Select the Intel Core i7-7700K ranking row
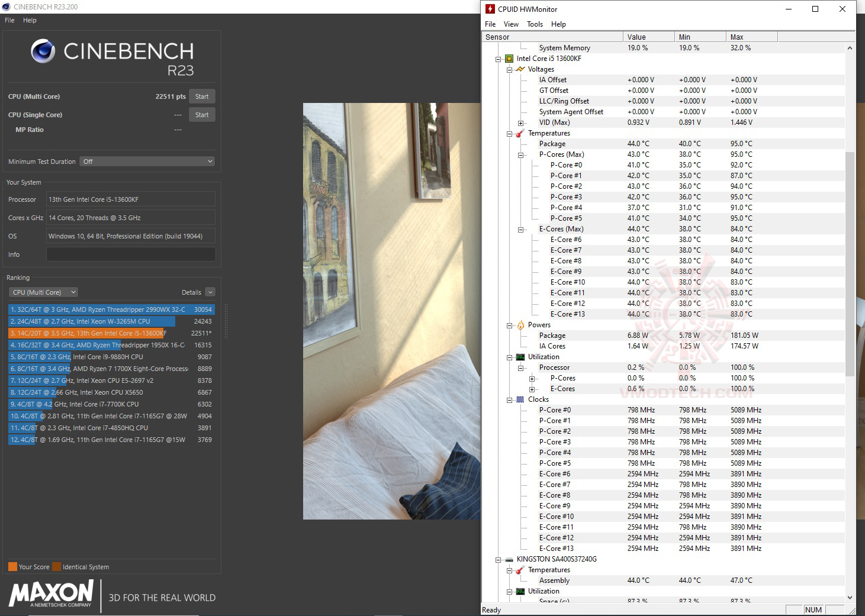The width and height of the screenshot is (865, 616). tap(111, 404)
